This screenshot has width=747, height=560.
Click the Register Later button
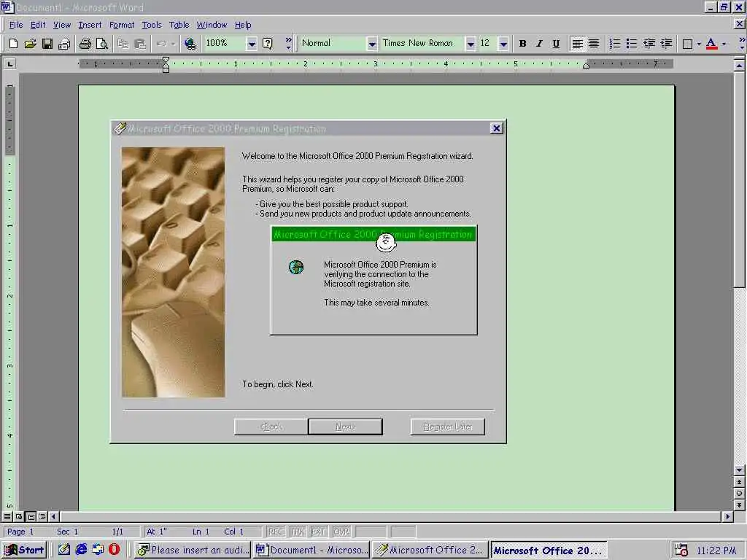coord(448,427)
